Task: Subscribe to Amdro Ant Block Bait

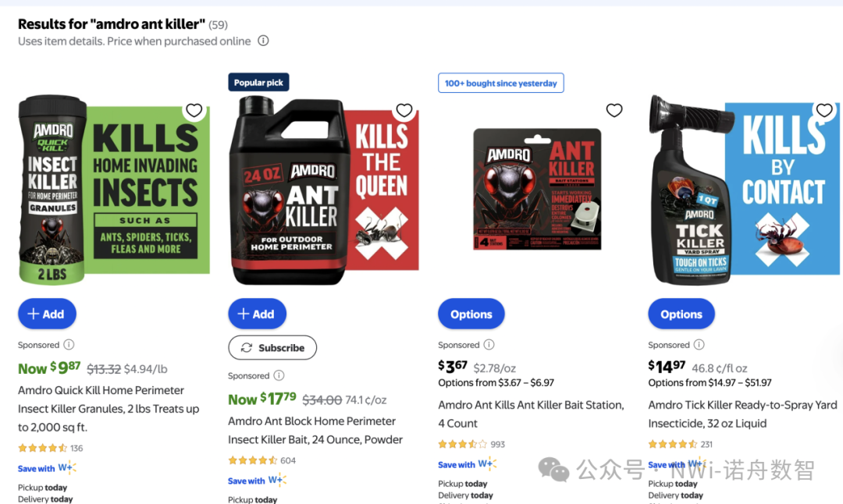Action: coord(272,348)
